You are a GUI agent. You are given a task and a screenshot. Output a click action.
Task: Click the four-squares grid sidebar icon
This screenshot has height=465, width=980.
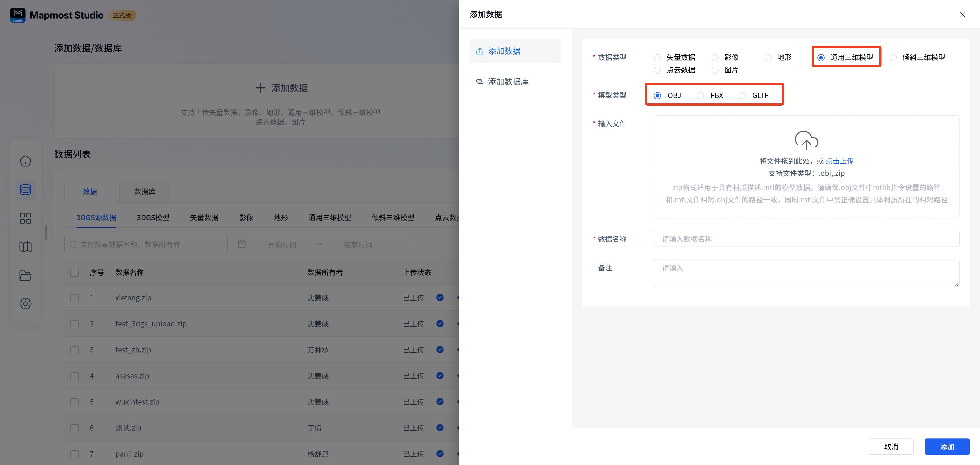25,218
